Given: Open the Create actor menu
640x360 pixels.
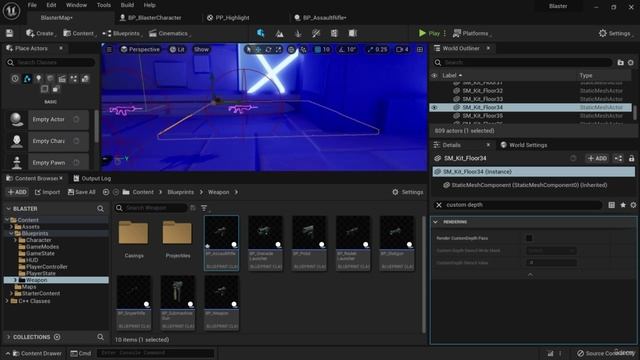Looking at the screenshot, I should pyautogui.click(x=40, y=33).
